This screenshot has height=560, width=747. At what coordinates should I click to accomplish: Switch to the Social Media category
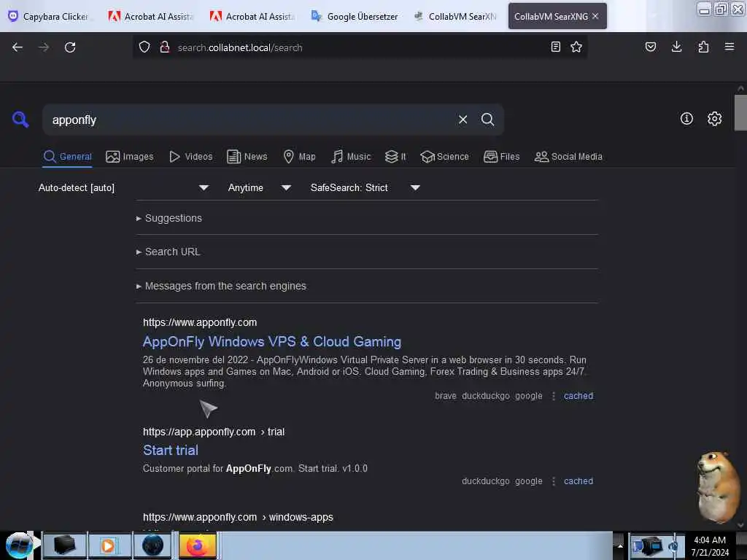[568, 157]
